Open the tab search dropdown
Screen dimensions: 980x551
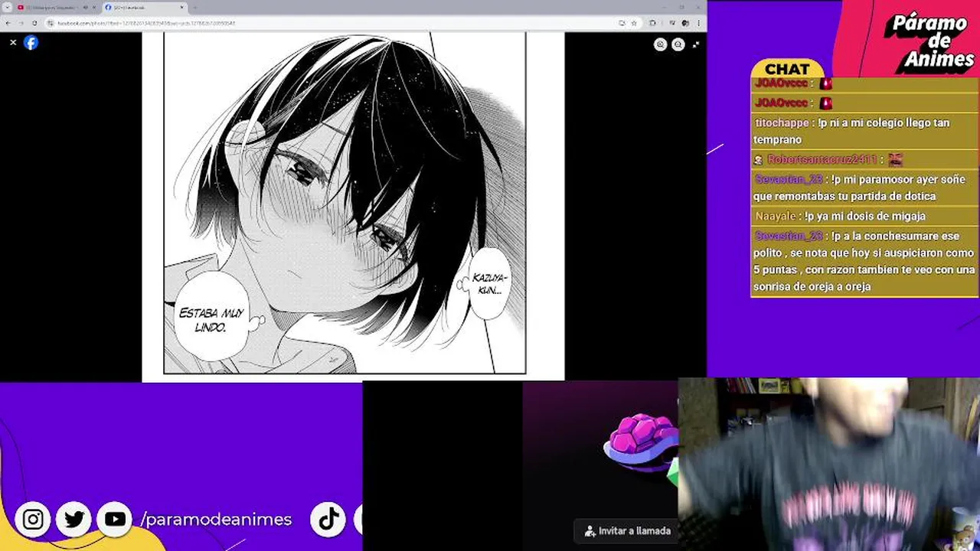point(7,7)
